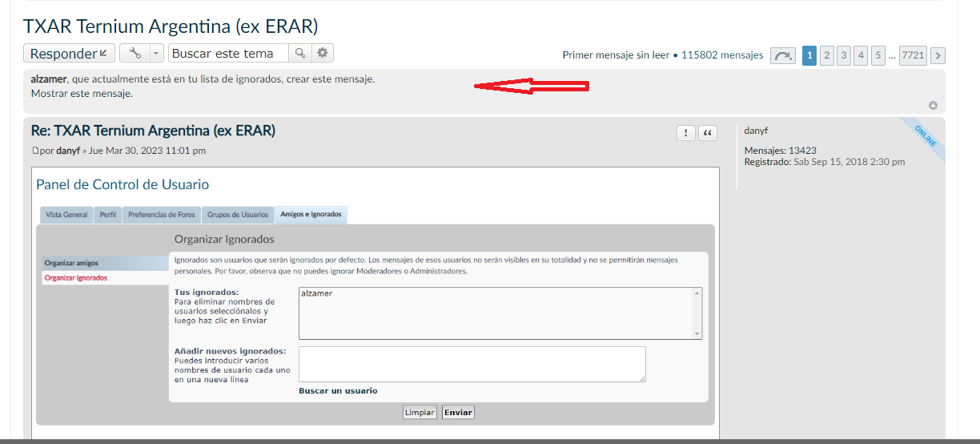The width and height of the screenshot is (980, 444).
Task: Open post title 'Re: TXAR Ternium Argentina'
Action: point(153,131)
